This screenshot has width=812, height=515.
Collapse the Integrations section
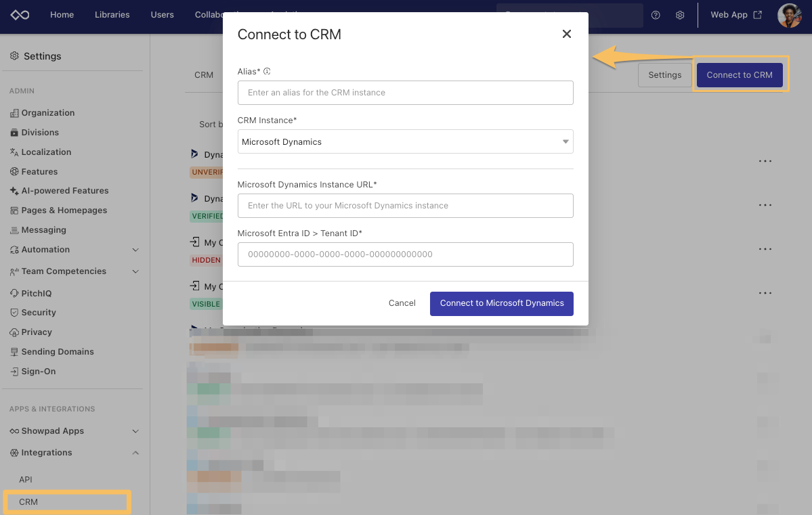[x=135, y=453]
